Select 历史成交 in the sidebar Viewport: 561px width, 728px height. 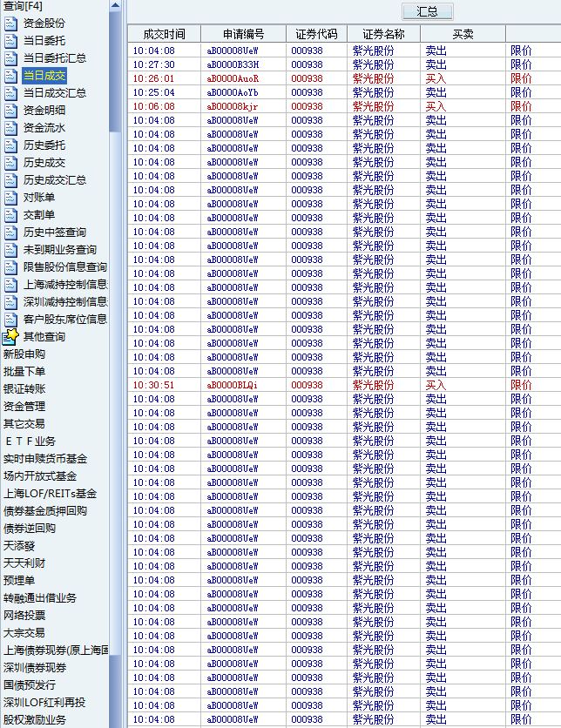(x=44, y=163)
